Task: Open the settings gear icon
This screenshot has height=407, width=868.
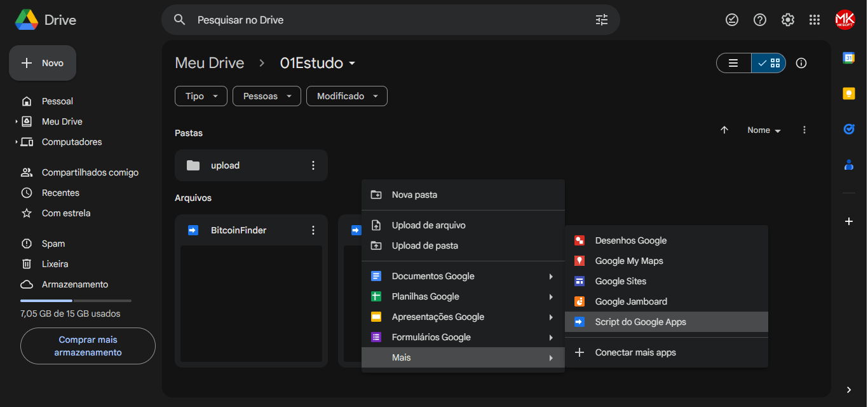Action: (787, 20)
